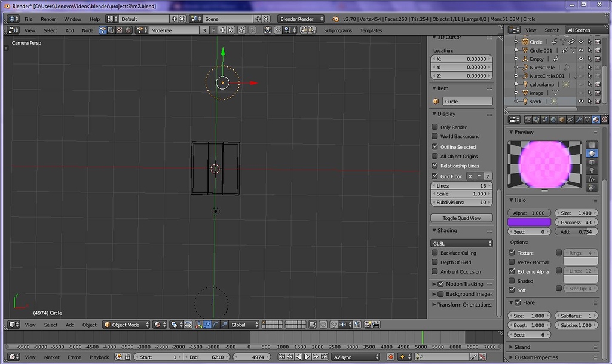
Task: Click the Toggle Quad View button
Action: [461, 217]
